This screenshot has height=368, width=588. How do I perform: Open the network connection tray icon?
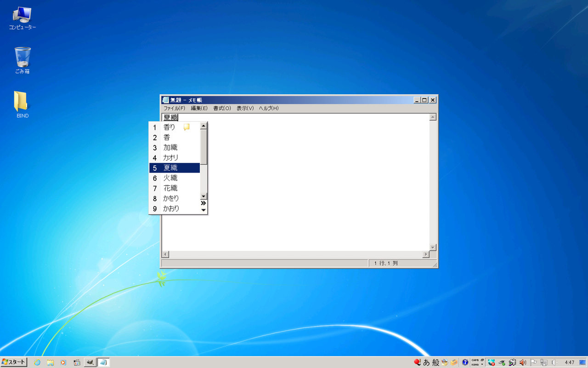click(x=544, y=362)
